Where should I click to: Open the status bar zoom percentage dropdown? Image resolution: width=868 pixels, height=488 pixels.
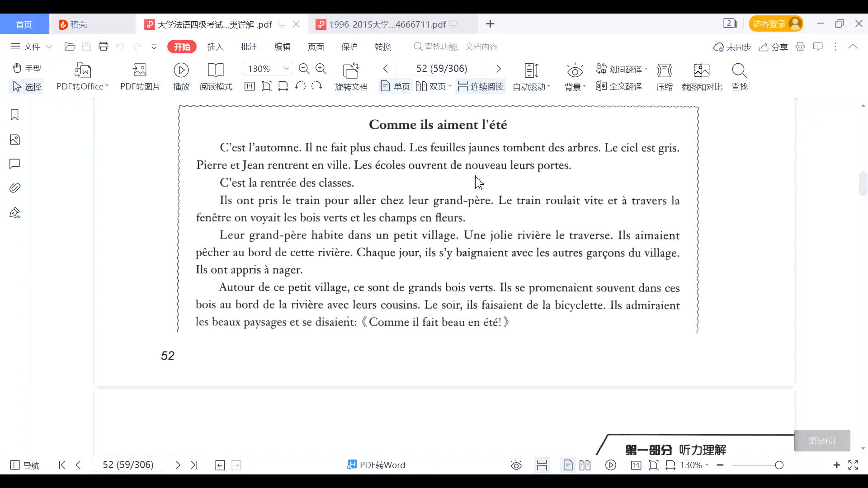[694, 465]
